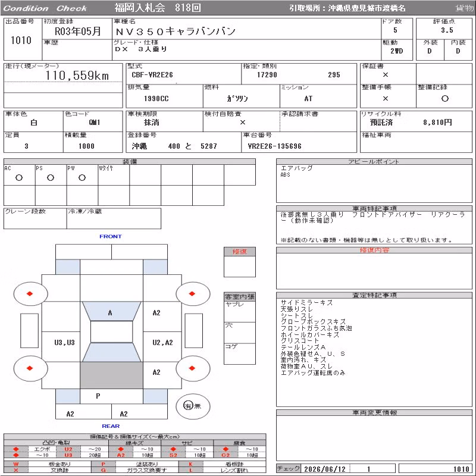Click the red W legend marker for 板金あり

16,464
